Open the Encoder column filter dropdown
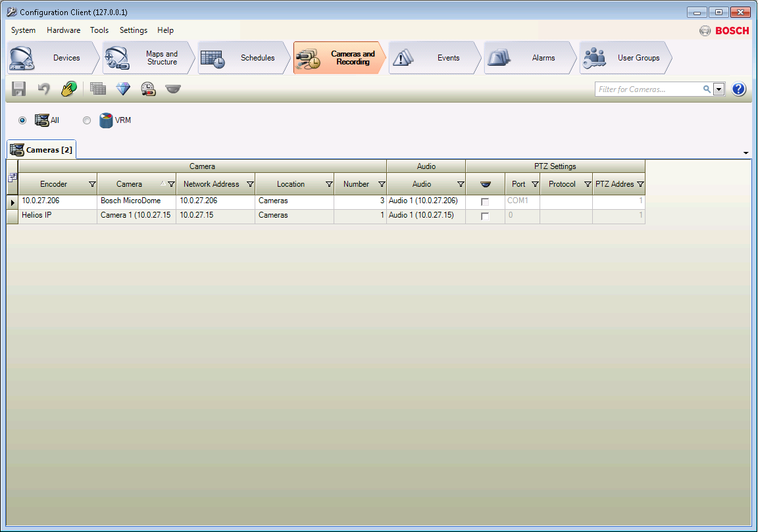The height and width of the screenshot is (532, 758). tap(92, 185)
